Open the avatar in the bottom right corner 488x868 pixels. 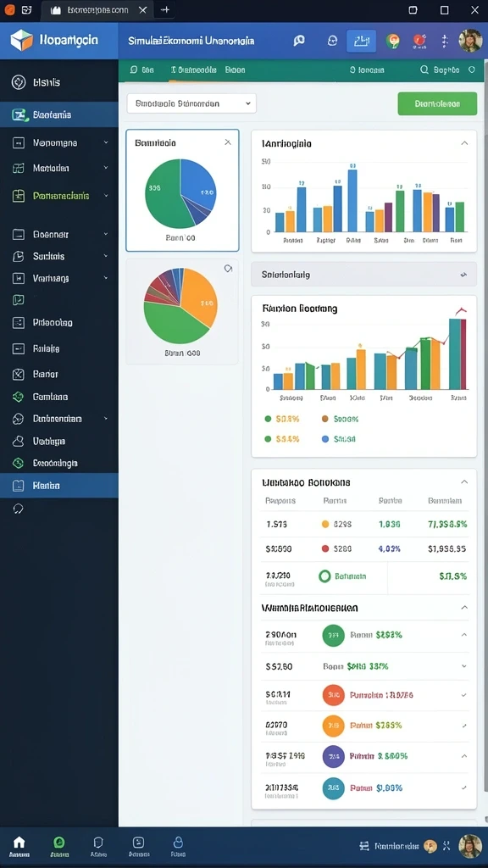tap(470, 846)
